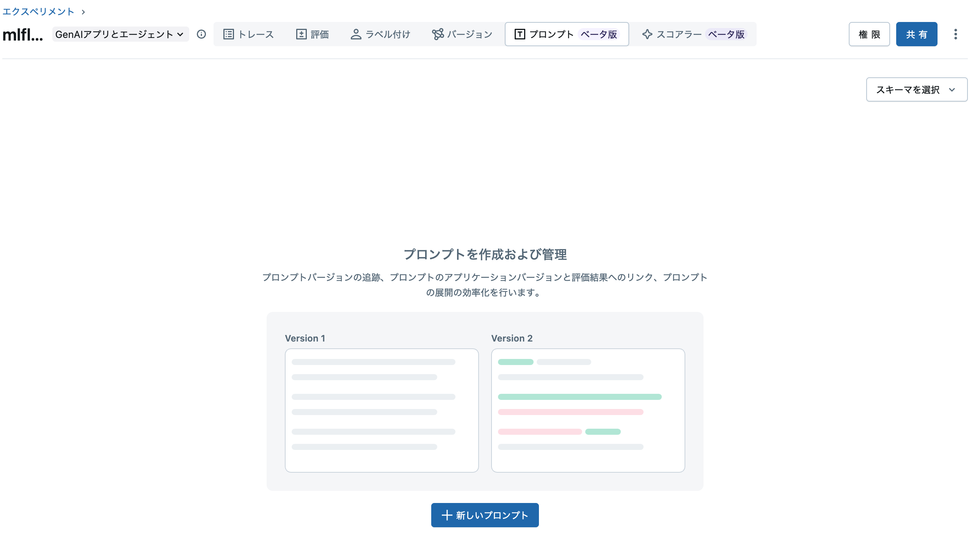Select the 評価 evaluation icon

click(x=300, y=34)
